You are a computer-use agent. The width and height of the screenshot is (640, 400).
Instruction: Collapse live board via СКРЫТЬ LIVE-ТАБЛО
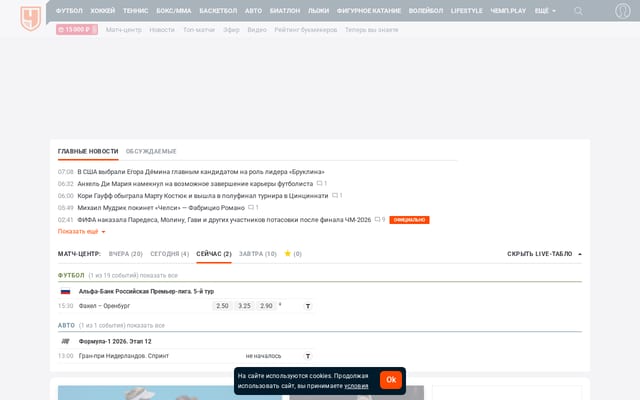(544, 254)
